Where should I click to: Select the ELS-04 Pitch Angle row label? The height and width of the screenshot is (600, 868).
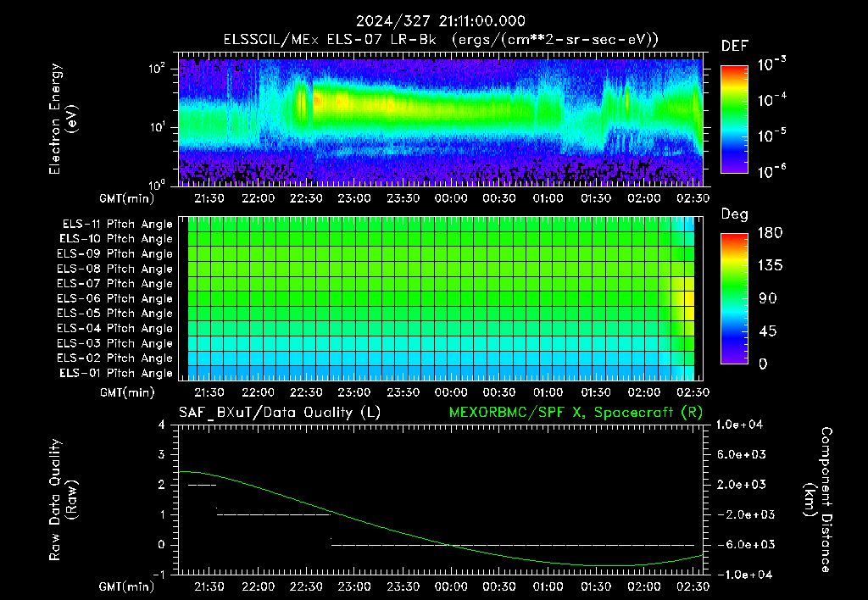[x=114, y=329]
